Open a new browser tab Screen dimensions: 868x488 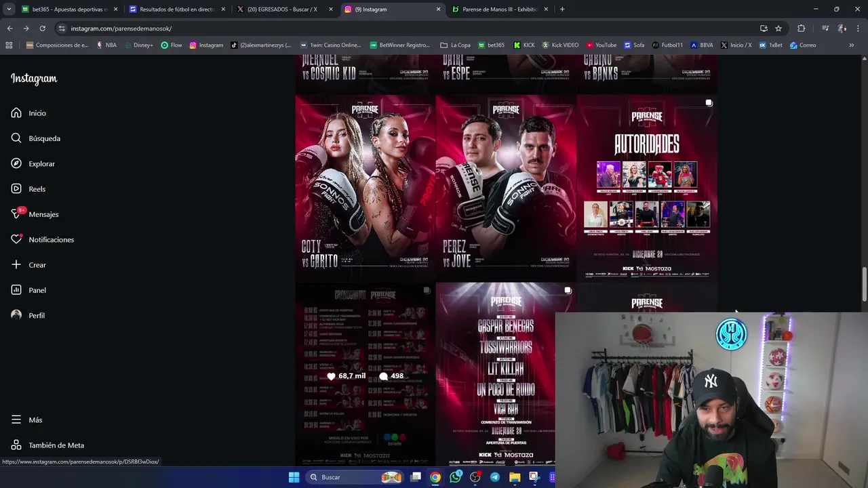[x=562, y=9]
